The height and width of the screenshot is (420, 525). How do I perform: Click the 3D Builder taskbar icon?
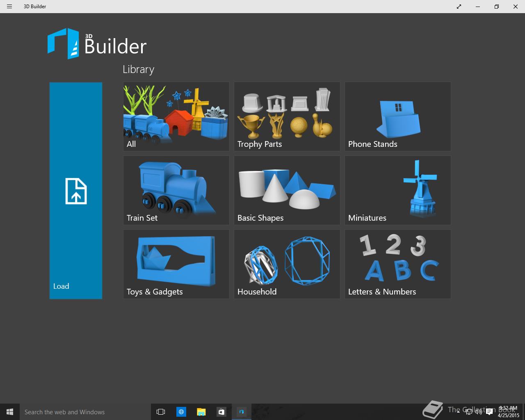(242, 412)
